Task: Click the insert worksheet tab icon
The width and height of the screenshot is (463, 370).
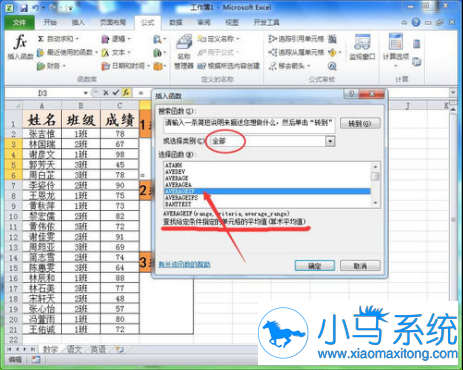Action: click(x=119, y=349)
